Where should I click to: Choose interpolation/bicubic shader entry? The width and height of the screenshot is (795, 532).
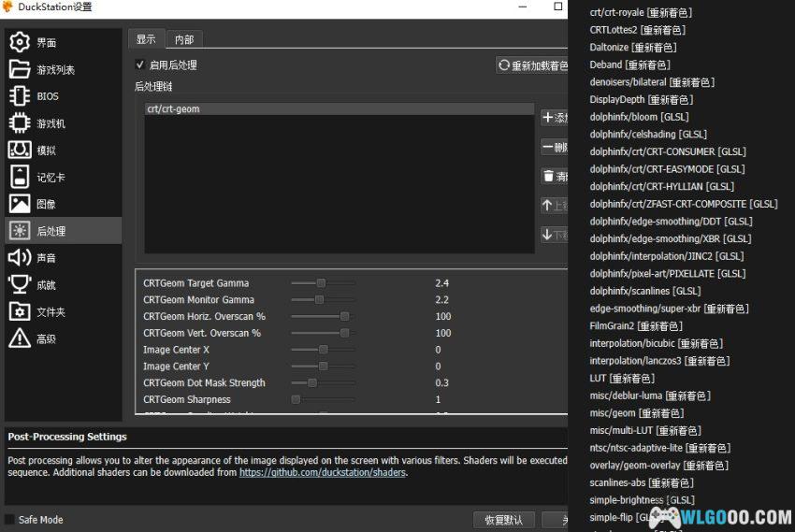(x=656, y=343)
